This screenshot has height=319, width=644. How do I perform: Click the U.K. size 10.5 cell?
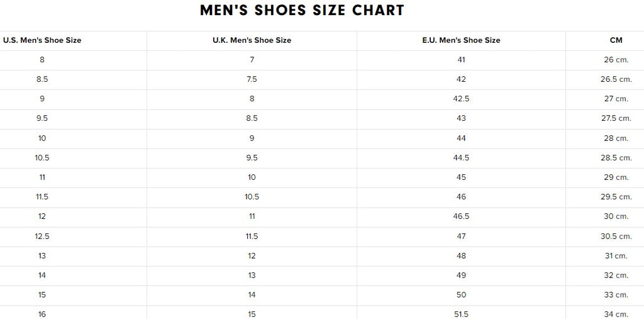pyautogui.click(x=252, y=197)
